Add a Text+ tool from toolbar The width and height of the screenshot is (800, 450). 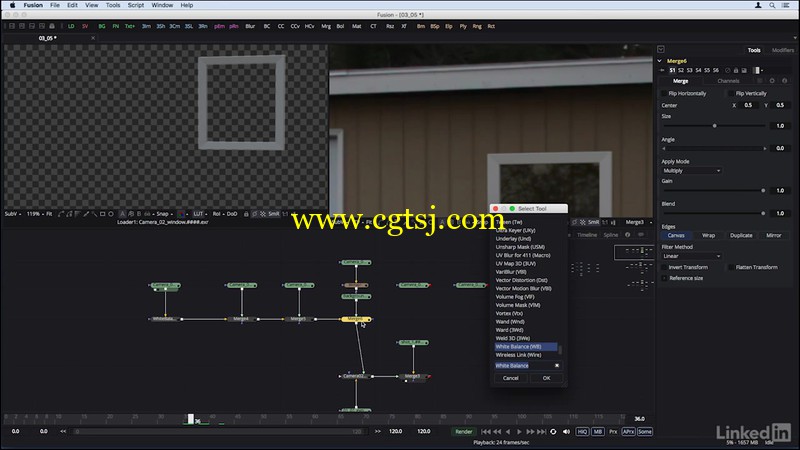130,26
